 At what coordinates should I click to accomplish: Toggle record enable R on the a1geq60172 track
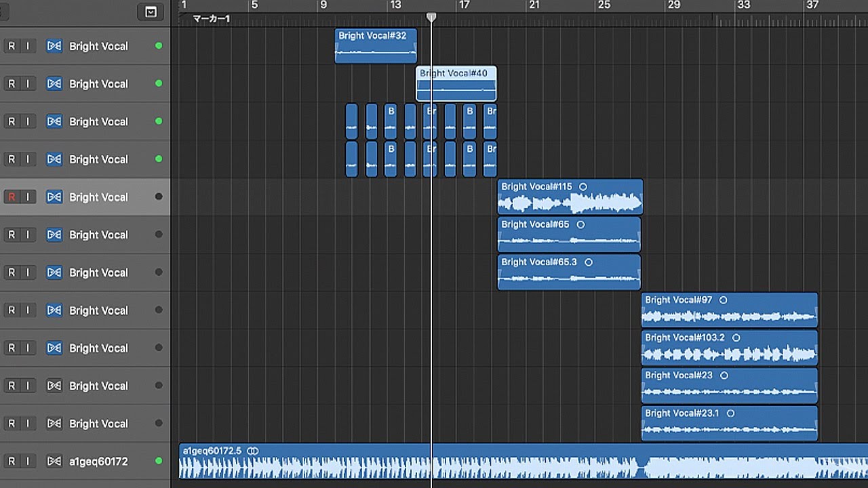12,462
